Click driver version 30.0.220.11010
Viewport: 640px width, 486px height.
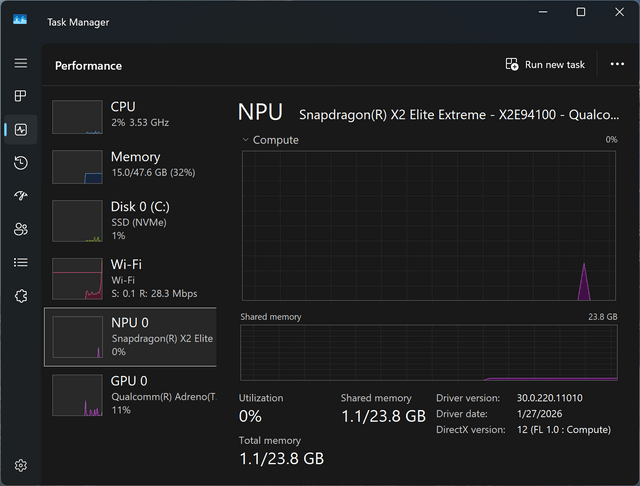coord(549,398)
